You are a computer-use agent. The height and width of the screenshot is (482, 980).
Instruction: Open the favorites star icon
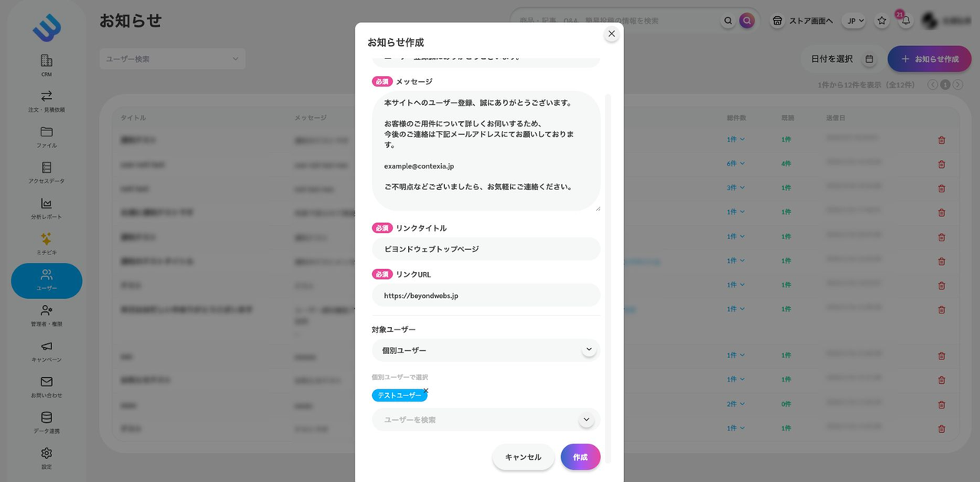[882, 21]
